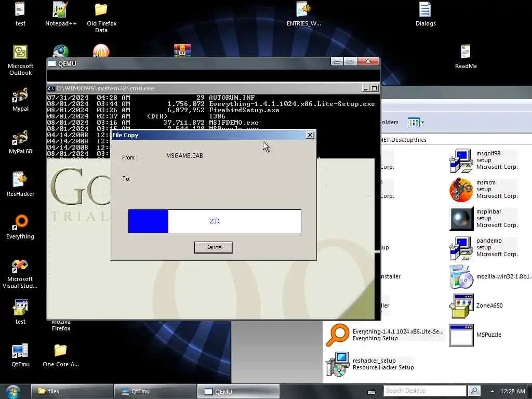Open the ReadMe file on the desktop
Screen dimensions: 532x399
coord(466,57)
